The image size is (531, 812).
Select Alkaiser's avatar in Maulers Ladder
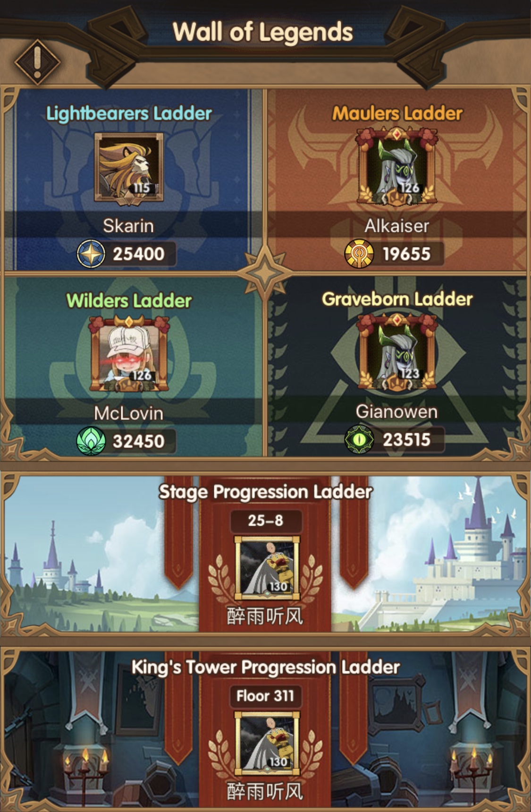click(x=396, y=167)
